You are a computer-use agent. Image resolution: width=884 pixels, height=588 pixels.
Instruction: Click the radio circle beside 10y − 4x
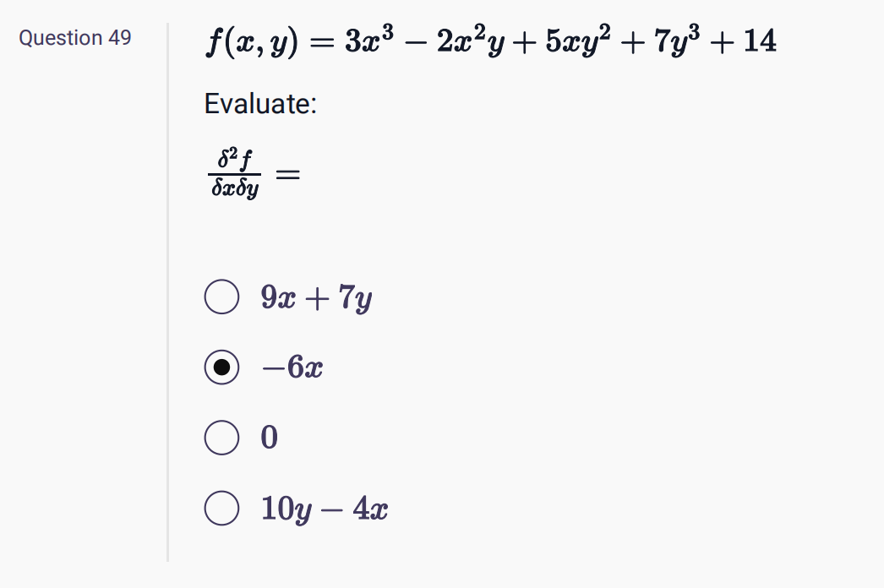221,508
